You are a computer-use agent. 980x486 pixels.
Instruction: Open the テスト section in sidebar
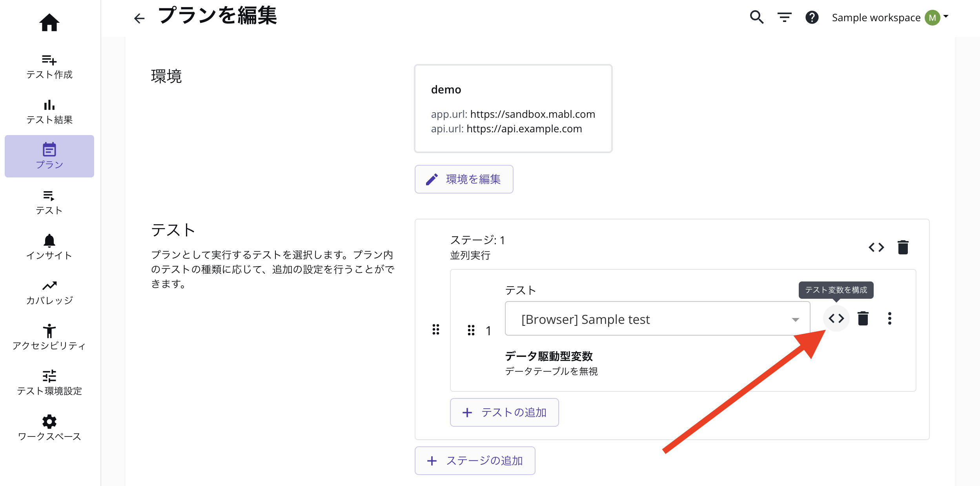(x=49, y=201)
